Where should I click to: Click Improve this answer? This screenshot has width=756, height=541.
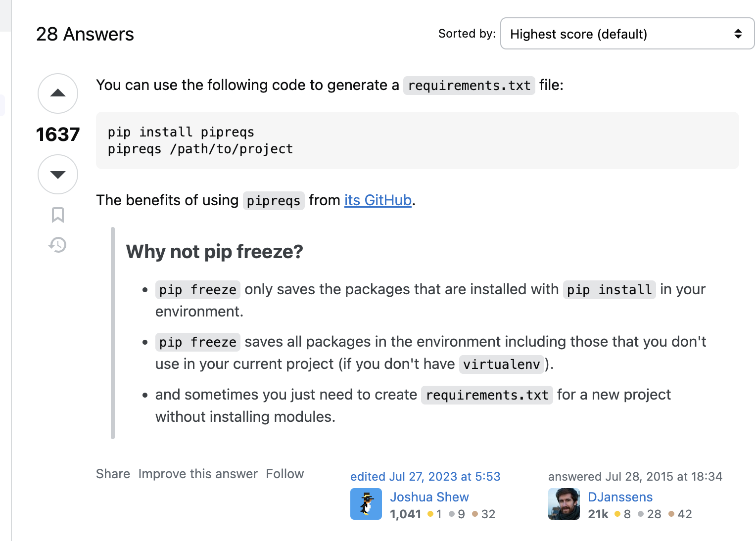198,474
